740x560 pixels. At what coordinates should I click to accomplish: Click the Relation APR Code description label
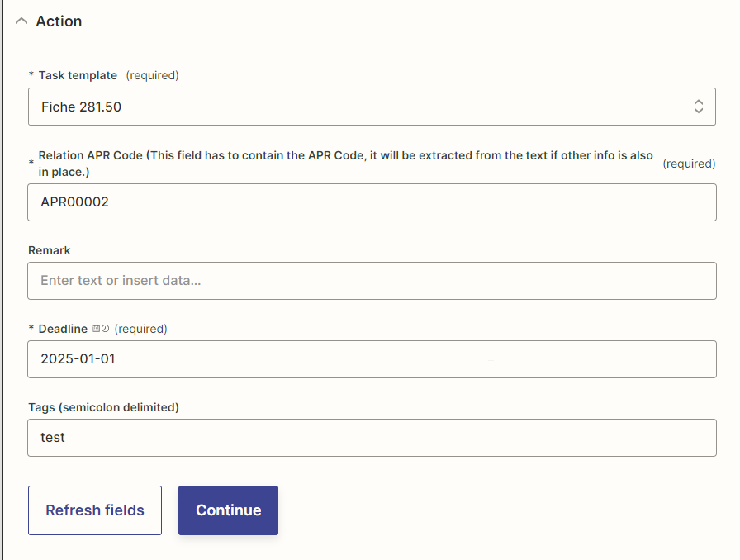tap(345, 164)
